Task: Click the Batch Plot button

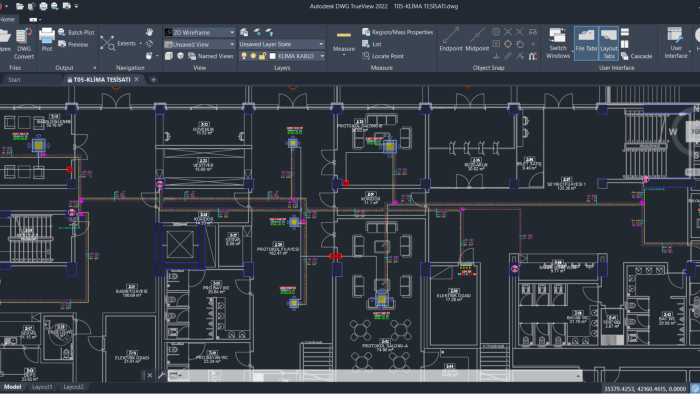Action: pyautogui.click(x=76, y=32)
